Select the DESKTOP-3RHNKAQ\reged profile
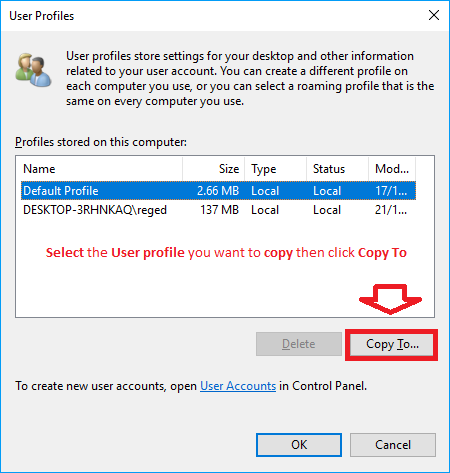The image size is (450, 473). (x=218, y=210)
